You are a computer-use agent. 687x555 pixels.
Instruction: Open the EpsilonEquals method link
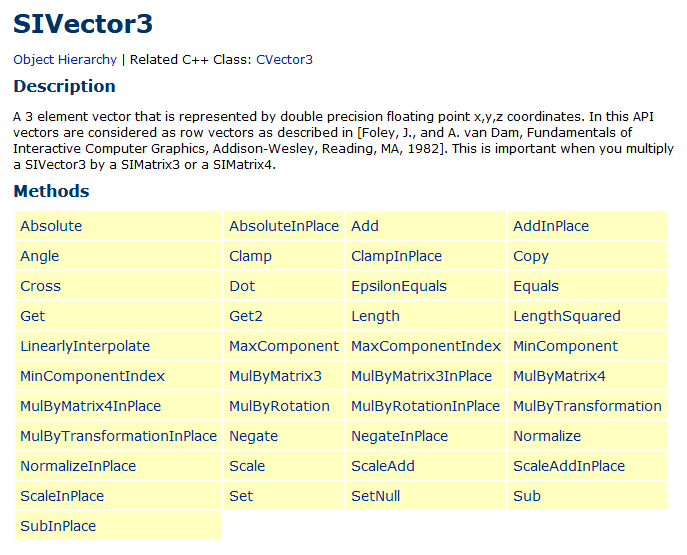point(399,286)
